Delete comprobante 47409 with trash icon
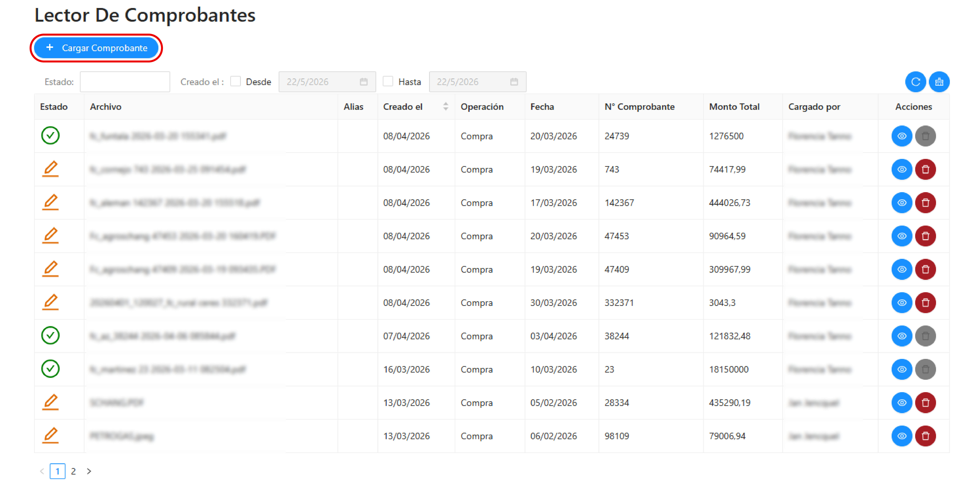Screen dimensions: 980x485 tap(925, 269)
